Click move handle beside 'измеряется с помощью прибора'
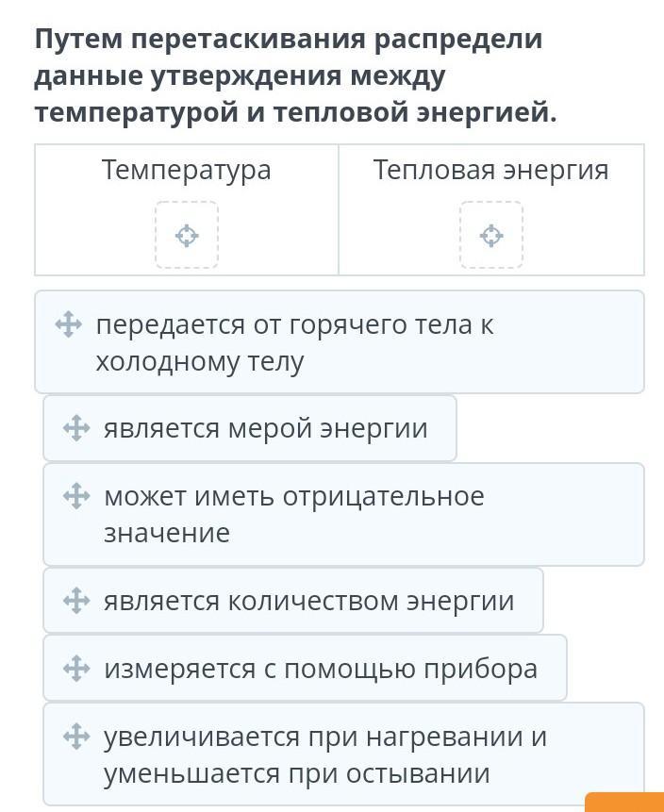This screenshot has height=812, width=664. (76, 669)
